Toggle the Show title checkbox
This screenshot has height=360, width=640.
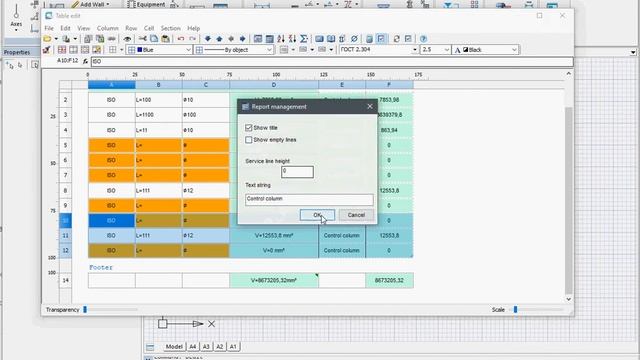pyautogui.click(x=249, y=128)
